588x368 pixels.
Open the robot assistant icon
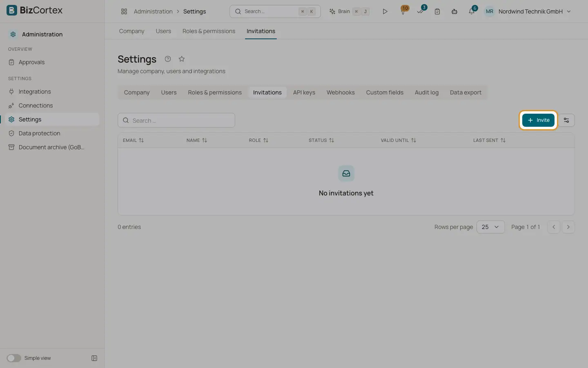(454, 11)
